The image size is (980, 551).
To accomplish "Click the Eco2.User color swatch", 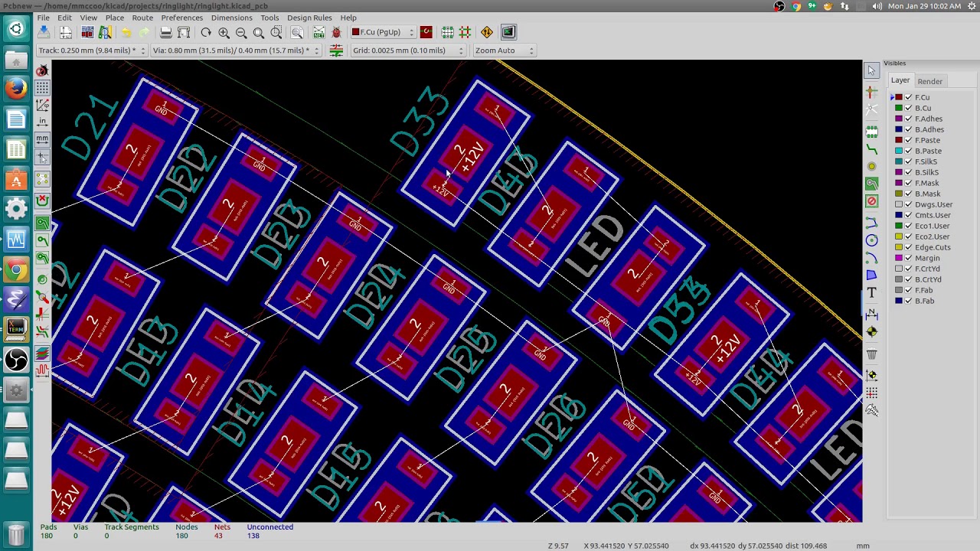I will [x=899, y=236].
